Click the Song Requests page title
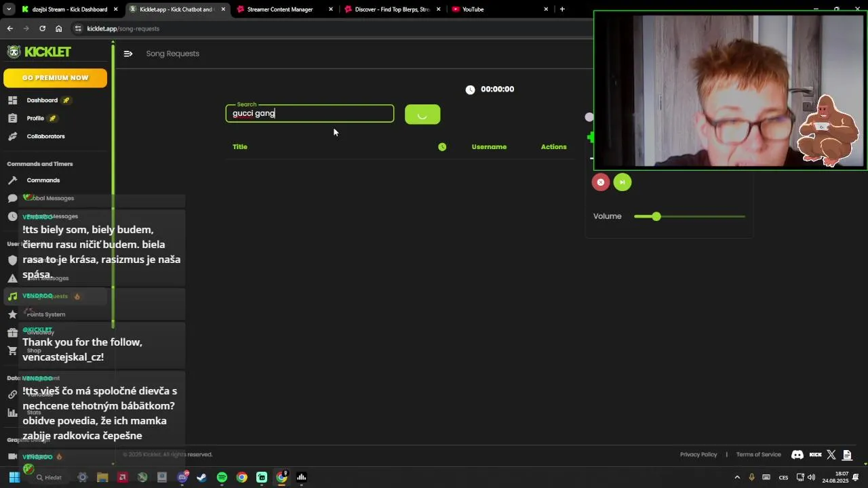This screenshot has width=868, height=488. pyautogui.click(x=172, y=54)
